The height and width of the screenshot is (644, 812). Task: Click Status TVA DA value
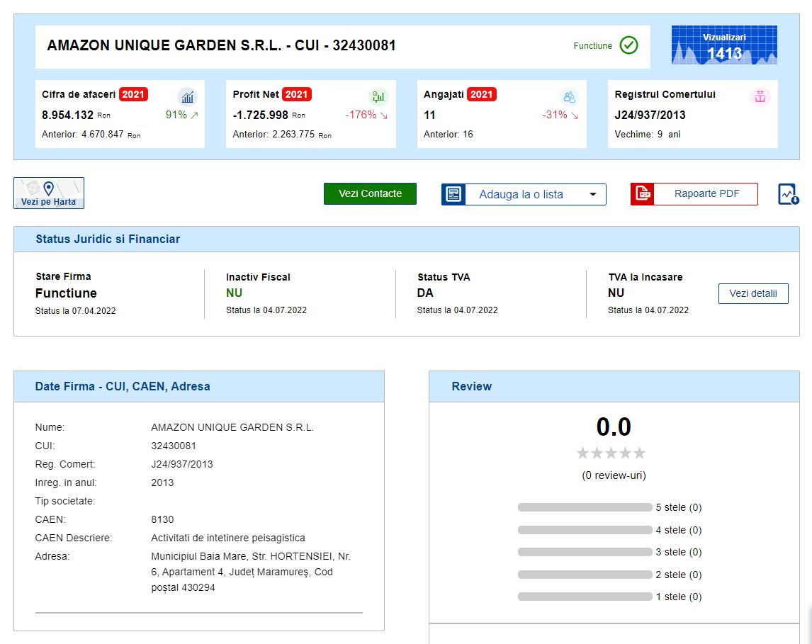coord(424,293)
